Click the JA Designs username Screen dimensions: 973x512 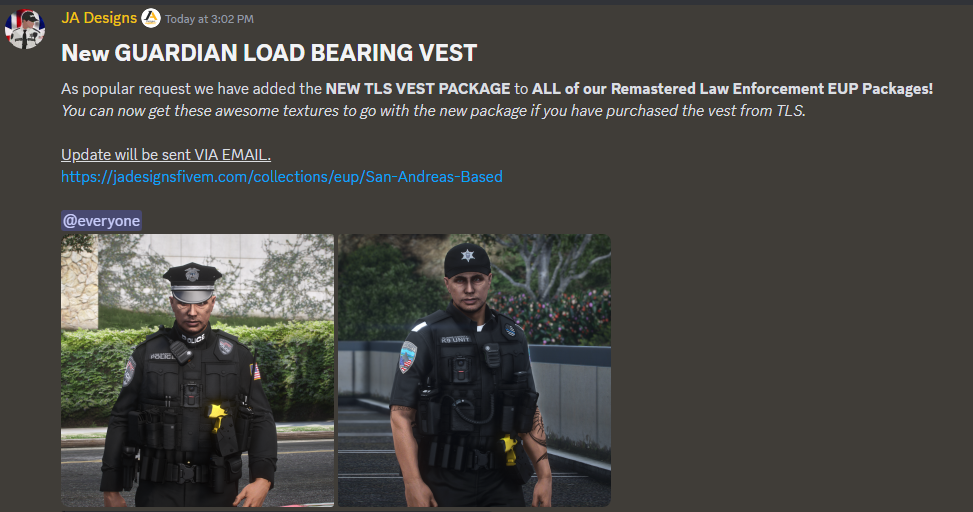coord(99,18)
